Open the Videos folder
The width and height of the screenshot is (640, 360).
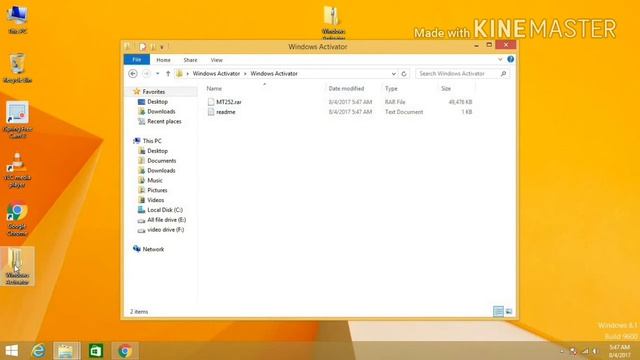(156, 200)
